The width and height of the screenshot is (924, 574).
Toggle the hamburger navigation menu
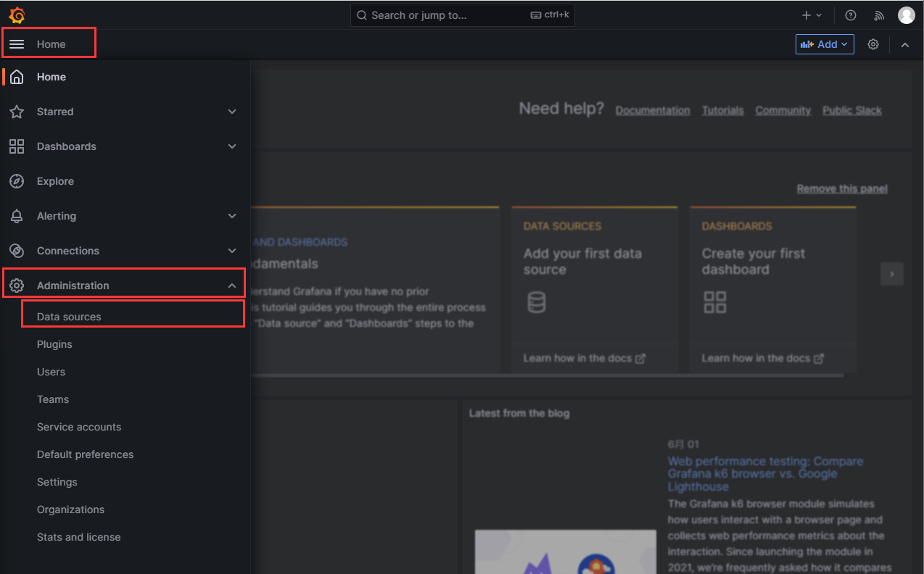(x=17, y=44)
